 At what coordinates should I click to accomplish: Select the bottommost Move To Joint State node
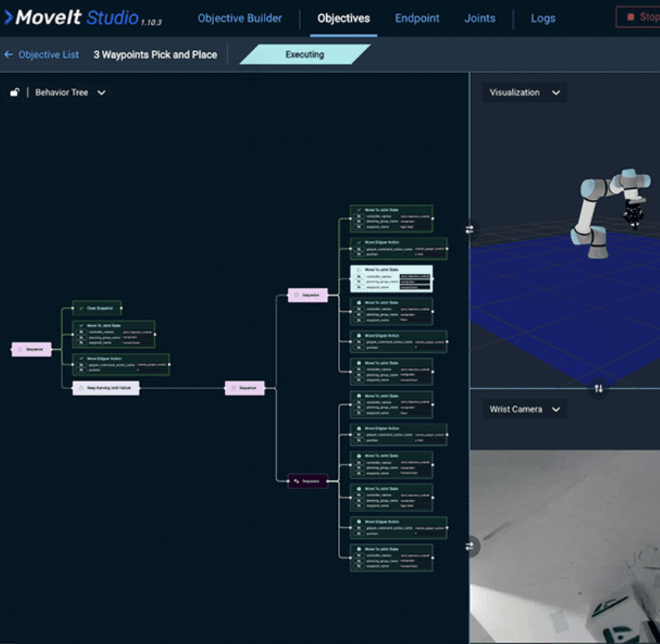click(391, 558)
